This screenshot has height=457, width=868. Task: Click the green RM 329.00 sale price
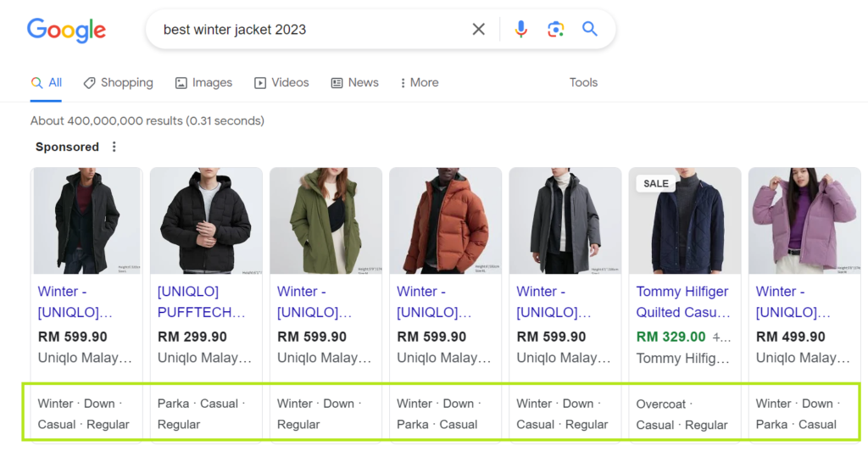pos(671,337)
